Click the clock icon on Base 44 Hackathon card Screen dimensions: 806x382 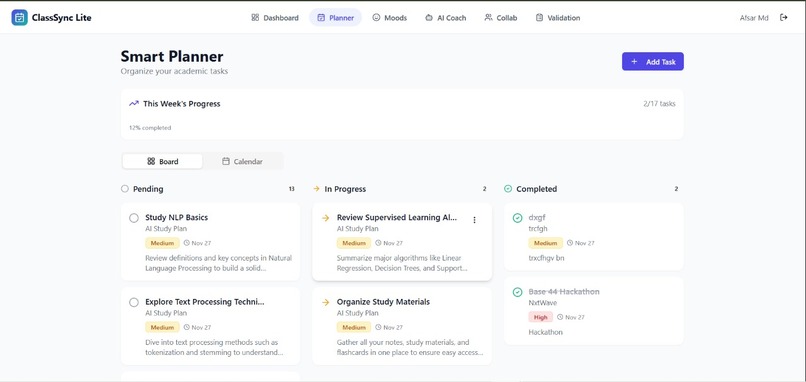coord(560,317)
